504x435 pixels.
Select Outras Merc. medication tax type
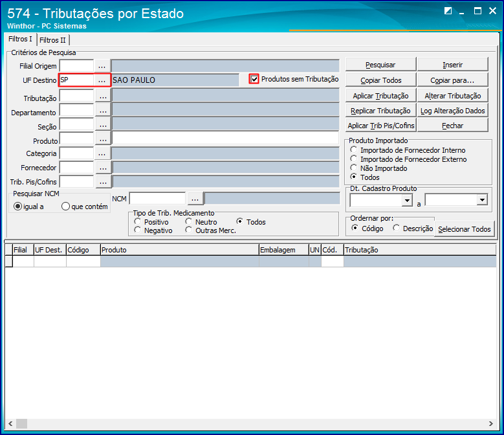[x=189, y=230]
